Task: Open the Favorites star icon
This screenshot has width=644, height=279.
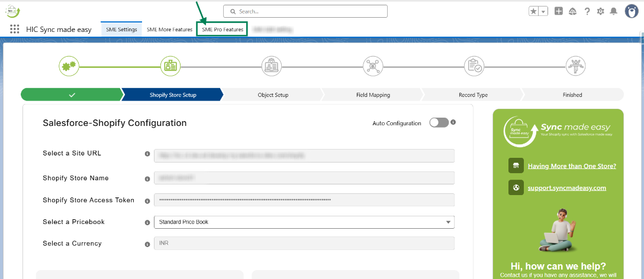Action: point(533,11)
